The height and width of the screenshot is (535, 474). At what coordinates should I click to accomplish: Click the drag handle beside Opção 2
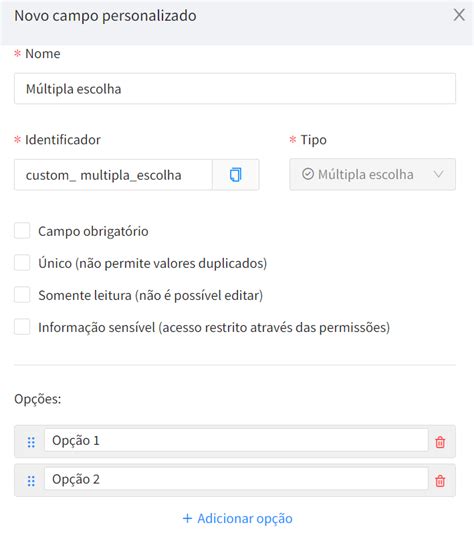[x=31, y=481]
